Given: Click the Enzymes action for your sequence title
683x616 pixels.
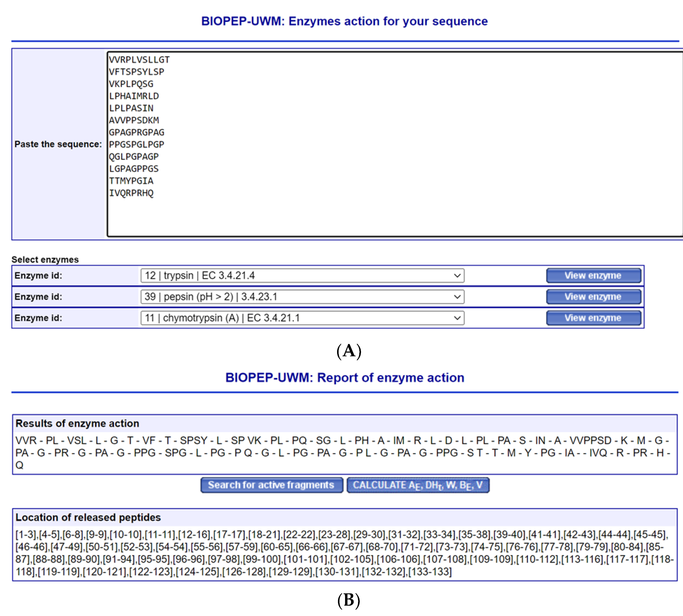Looking at the screenshot, I should (x=344, y=21).
